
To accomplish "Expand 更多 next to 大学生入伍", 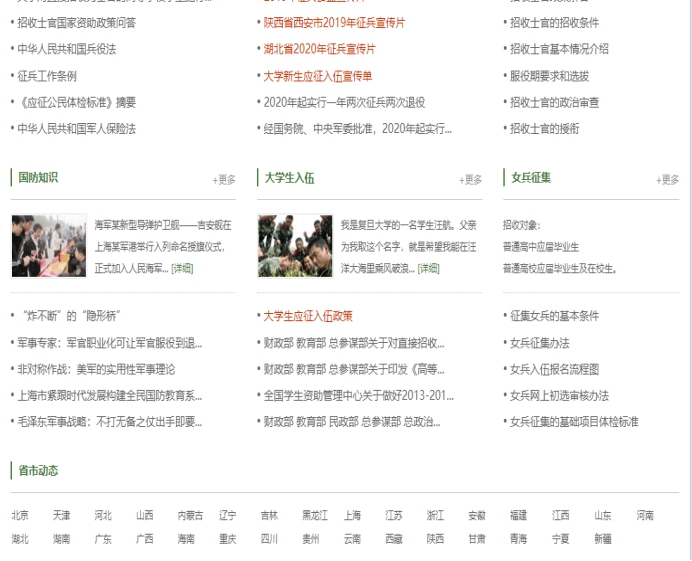I will 470,180.
